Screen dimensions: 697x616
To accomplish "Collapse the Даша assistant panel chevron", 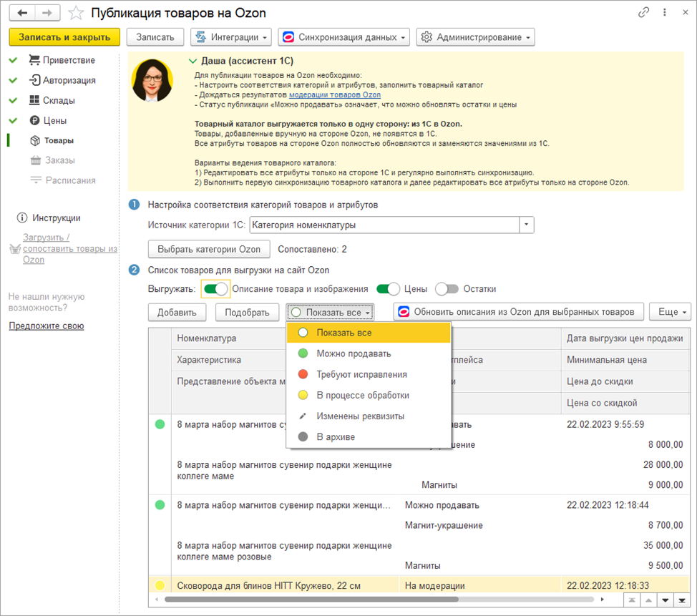I will point(193,61).
